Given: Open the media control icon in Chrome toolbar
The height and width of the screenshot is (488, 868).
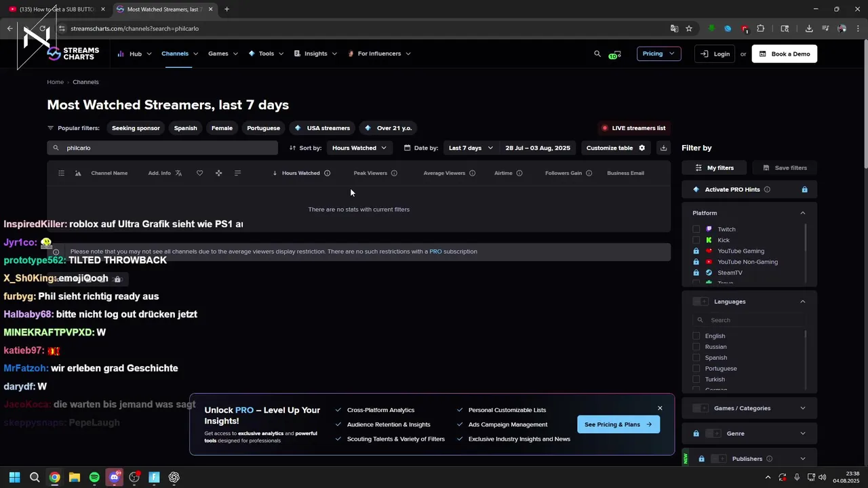Looking at the screenshot, I should 825,28.
